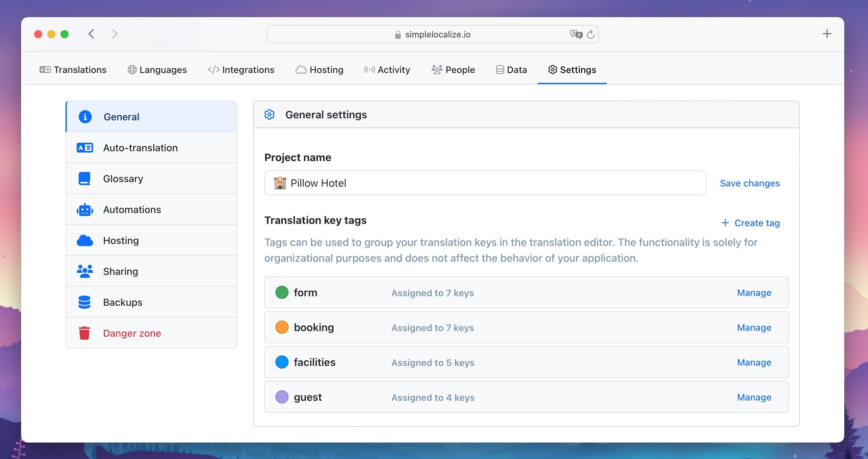Open Automations settings
This screenshot has height=459, width=868.
[x=151, y=209]
